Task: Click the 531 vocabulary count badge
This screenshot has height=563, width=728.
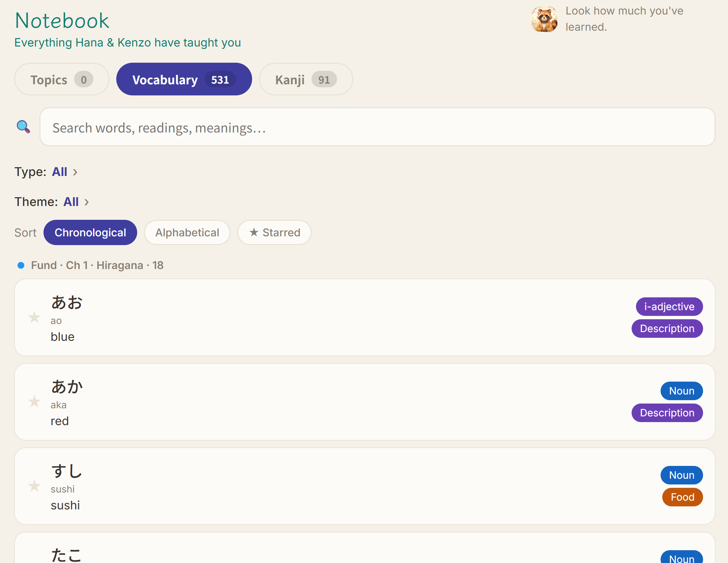Action: tap(220, 80)
